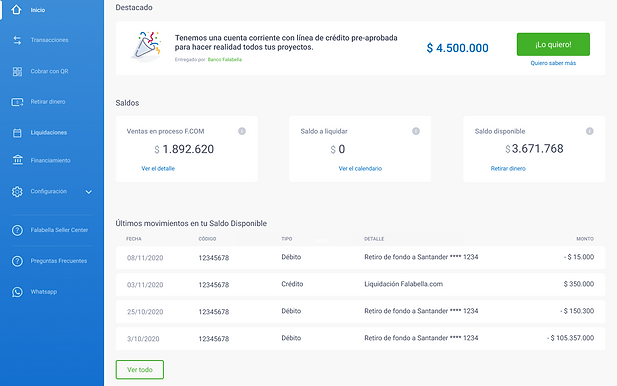The image size is (617, 386).
Task: Click the Whatsapp icon in sidebar
Action: [17, 292]
